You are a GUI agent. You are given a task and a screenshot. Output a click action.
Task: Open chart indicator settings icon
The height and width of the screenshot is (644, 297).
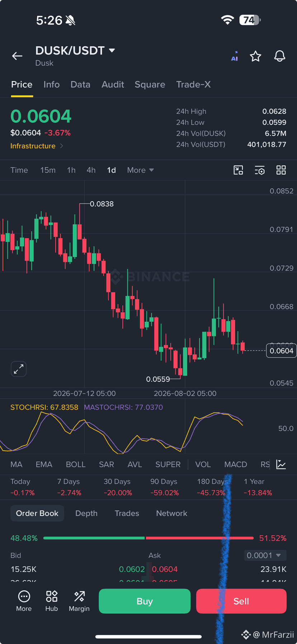(x=260, y=170)
